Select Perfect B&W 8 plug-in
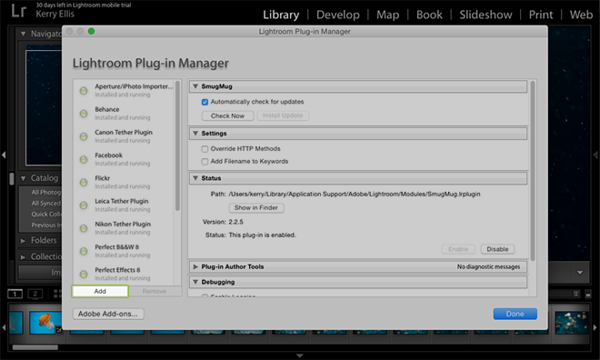Viewport: 600px width, 360px height. tap(124, 251)
